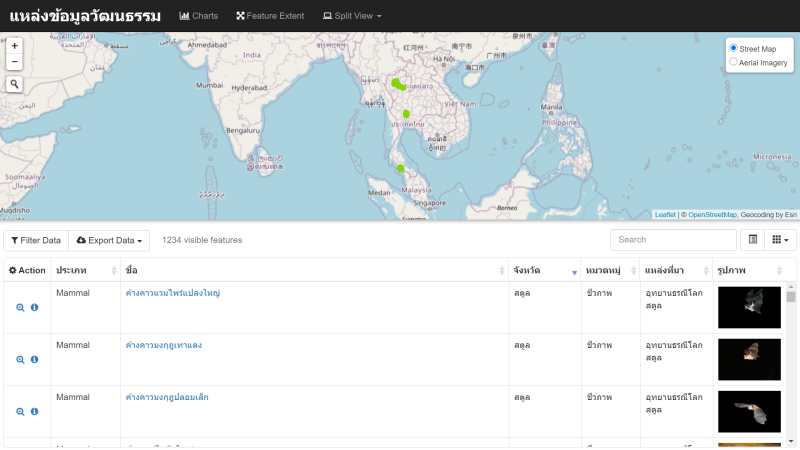Toggle the table card view icon
The width and height of the screenshot is (800, 450).
(x=753, y=240)
